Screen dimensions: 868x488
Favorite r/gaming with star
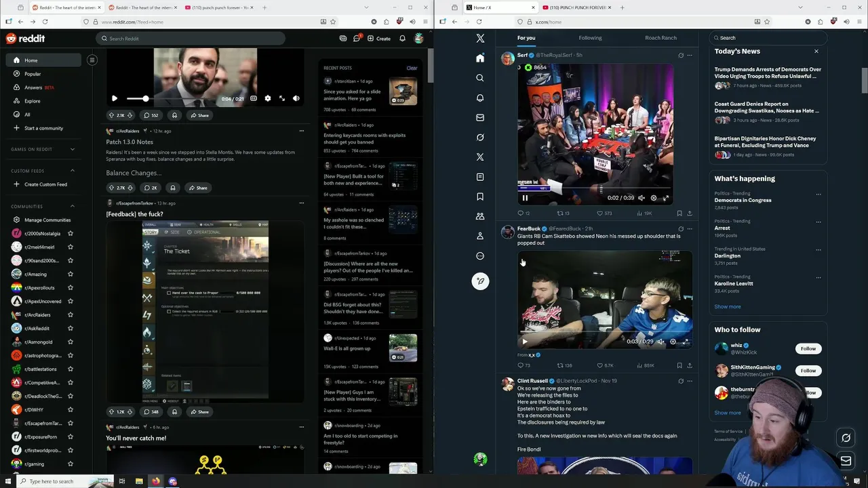tap(71, 464)
